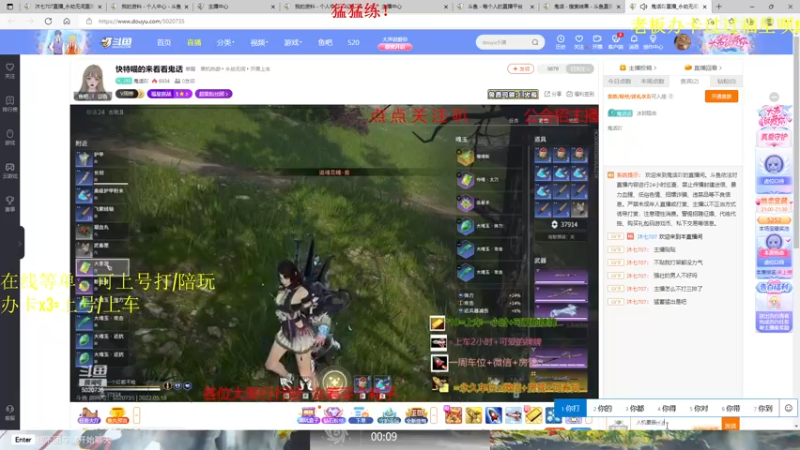Switch to the 今日贡献 tab
This screenshot has height=450, width=800.
point(620,82)
